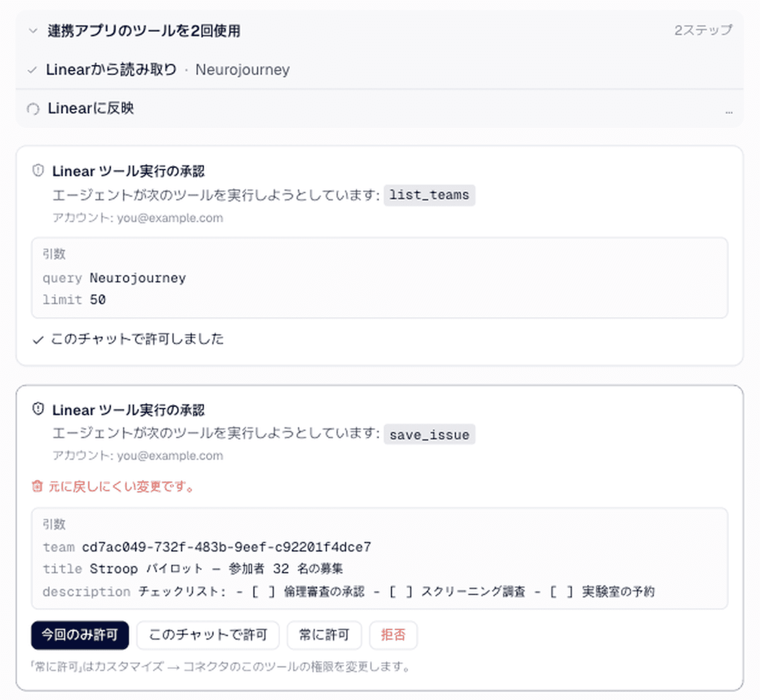
Task: Click the save_issue tool name chip
Action: [429, 434]
